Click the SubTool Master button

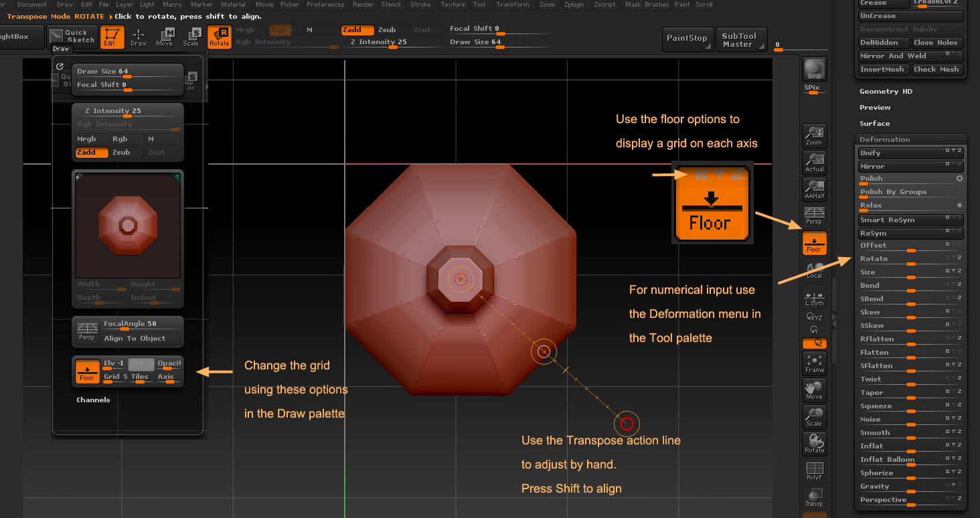pos(741,40)
